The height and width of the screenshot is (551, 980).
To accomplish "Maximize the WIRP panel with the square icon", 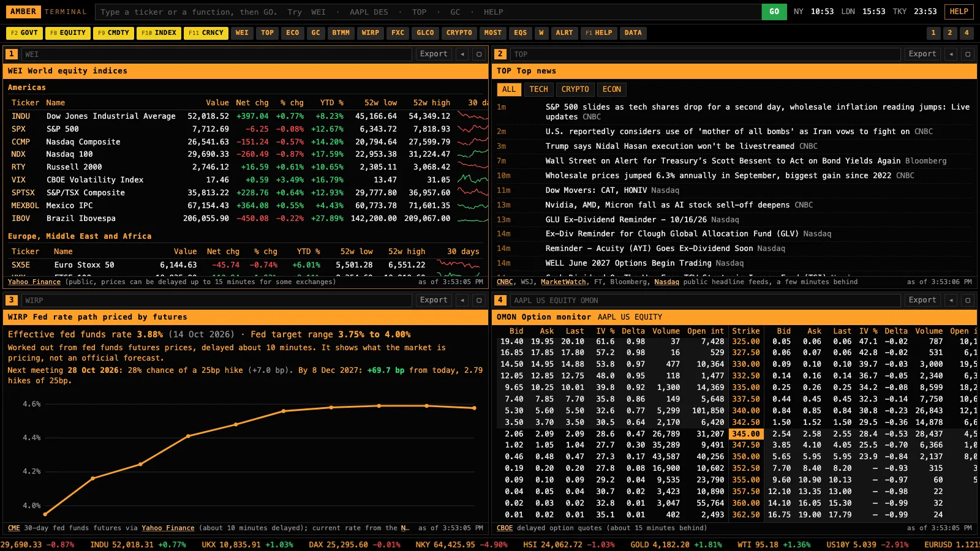I will click(479, 300).
